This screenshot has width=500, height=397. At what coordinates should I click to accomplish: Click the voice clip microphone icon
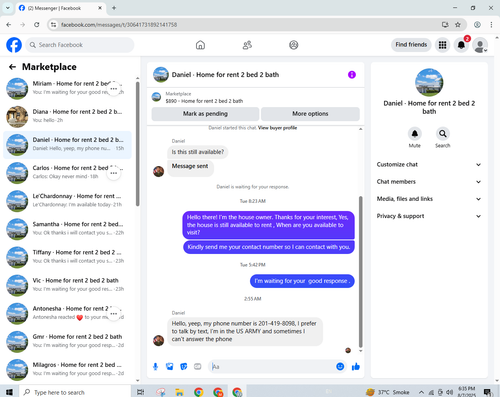[155, 367]
